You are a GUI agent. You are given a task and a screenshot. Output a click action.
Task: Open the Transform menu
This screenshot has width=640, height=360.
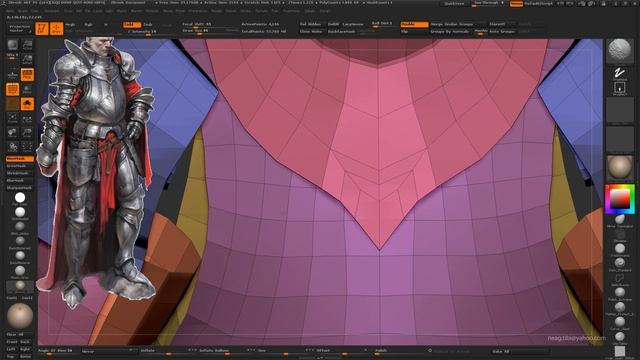pos(291,11)
